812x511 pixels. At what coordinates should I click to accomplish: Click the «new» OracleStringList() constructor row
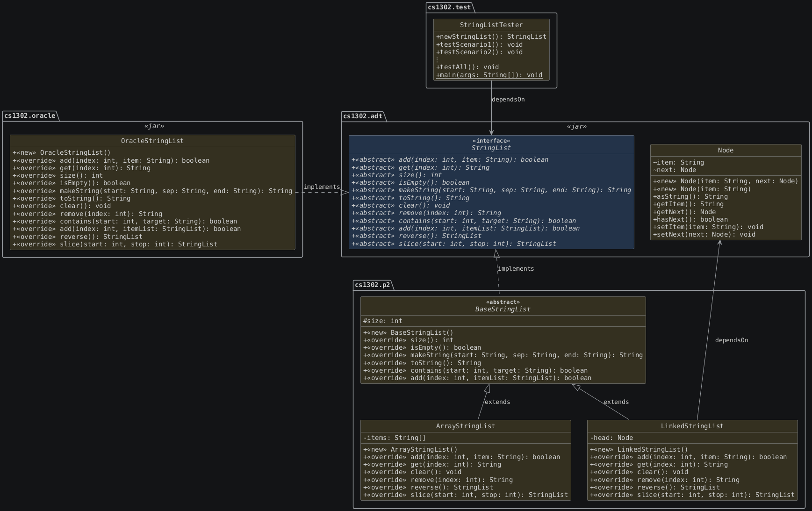pyautogui.click(x=62, y=152)
